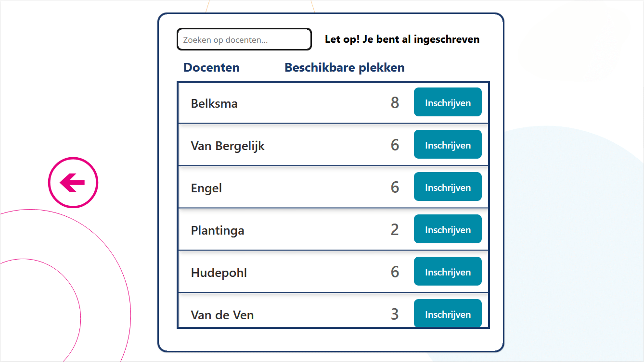Click the Beschikbare plekken column header
The image size is (644, 362).
click(x=345, y=67)
